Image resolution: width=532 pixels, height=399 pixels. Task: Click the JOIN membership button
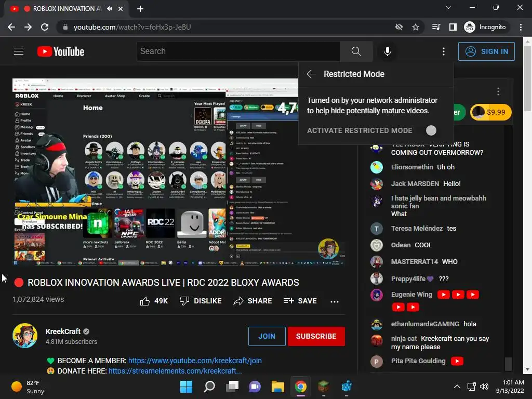tap(267, 336)
